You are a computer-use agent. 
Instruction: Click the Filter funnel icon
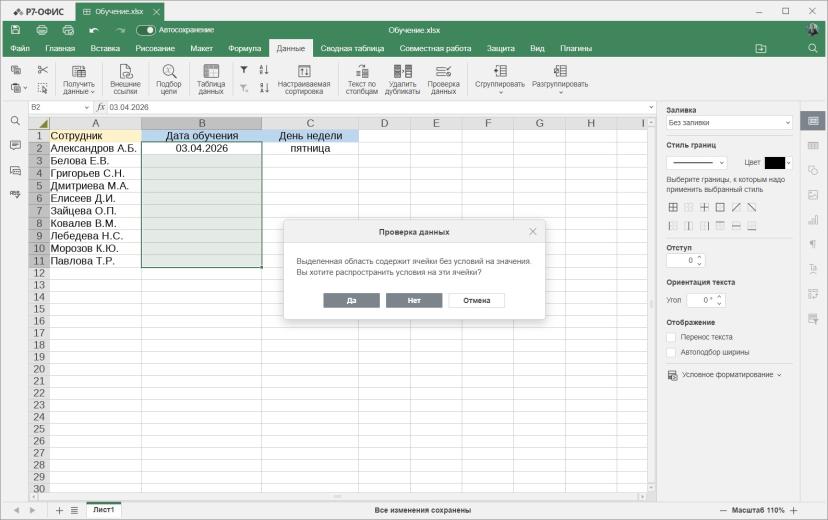coord(244,70)
